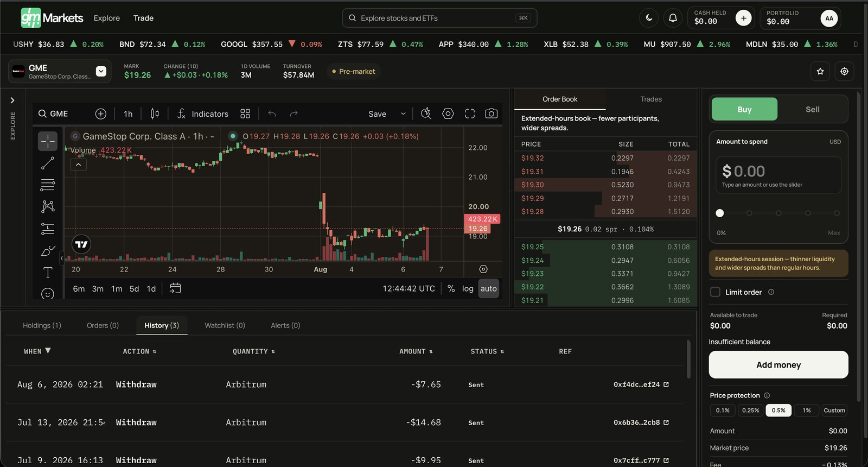The width and height of the screenshot is (868, 467).
Task: Toggle percent scale on chart
Action: 451,288
